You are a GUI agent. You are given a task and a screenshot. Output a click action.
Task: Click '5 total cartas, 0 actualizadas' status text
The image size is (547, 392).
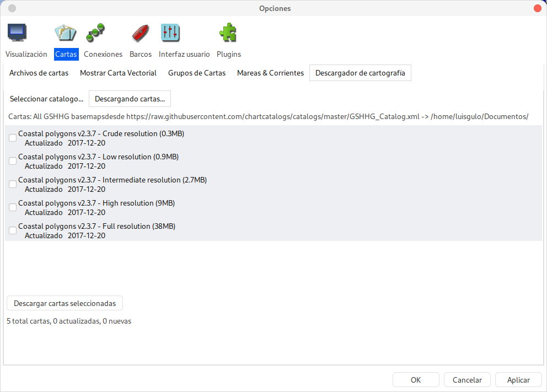click(69, 321)
